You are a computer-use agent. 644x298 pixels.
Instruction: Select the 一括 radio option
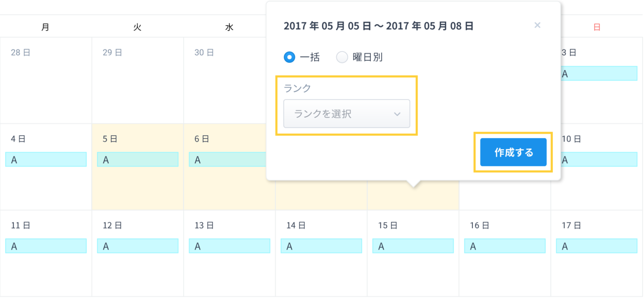289,57
